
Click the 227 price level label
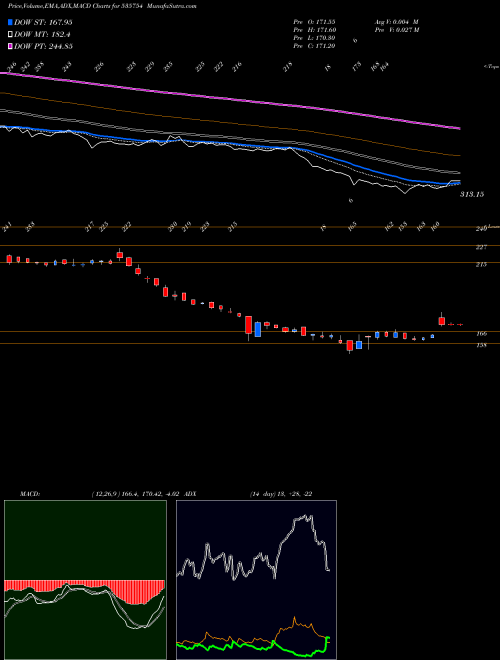pyautogui.click(x=482, y=247)
